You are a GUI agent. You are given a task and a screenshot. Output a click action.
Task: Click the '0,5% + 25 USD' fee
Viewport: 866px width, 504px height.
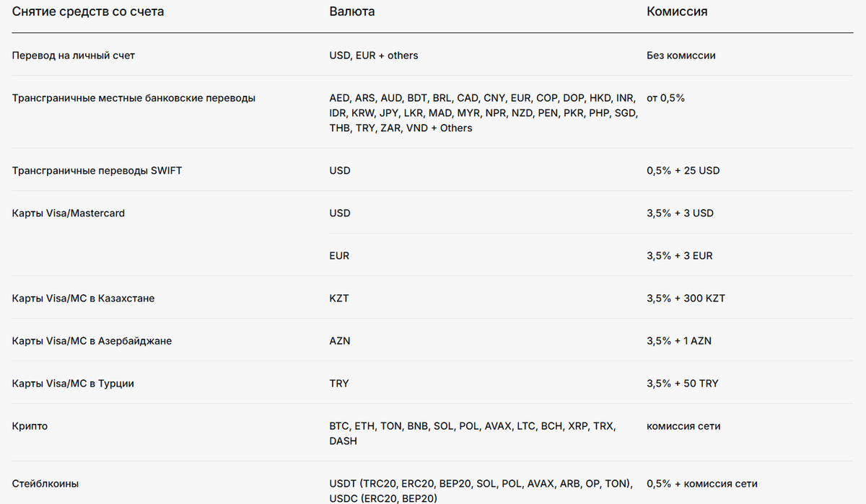(x=683, y=171)
